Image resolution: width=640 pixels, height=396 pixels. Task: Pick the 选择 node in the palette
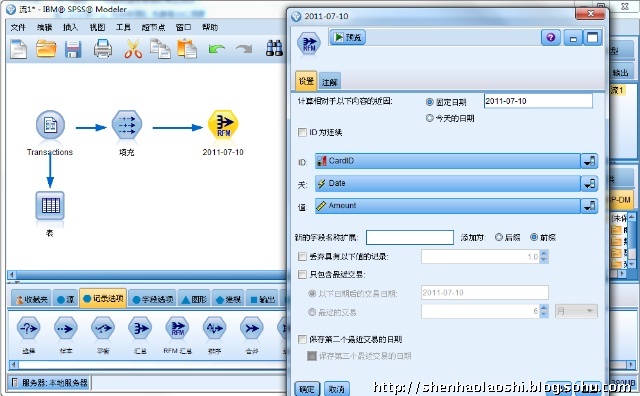[x=28, y=329]
